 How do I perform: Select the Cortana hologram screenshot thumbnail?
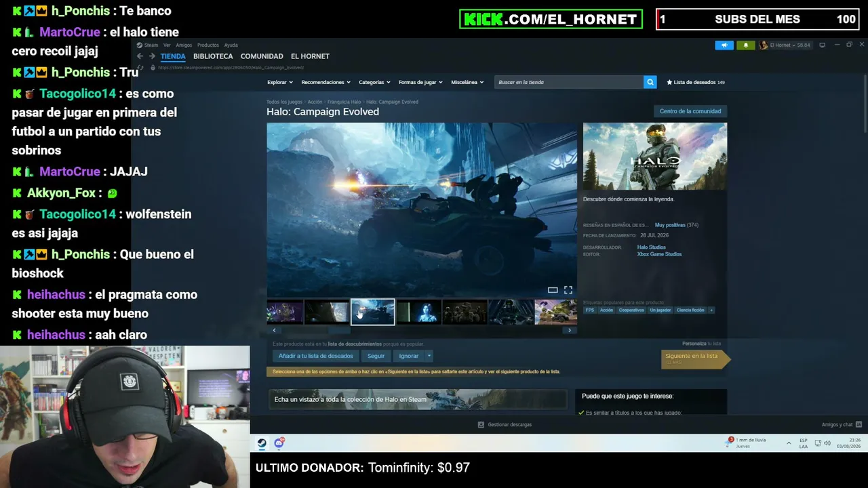tap(418, 312)
